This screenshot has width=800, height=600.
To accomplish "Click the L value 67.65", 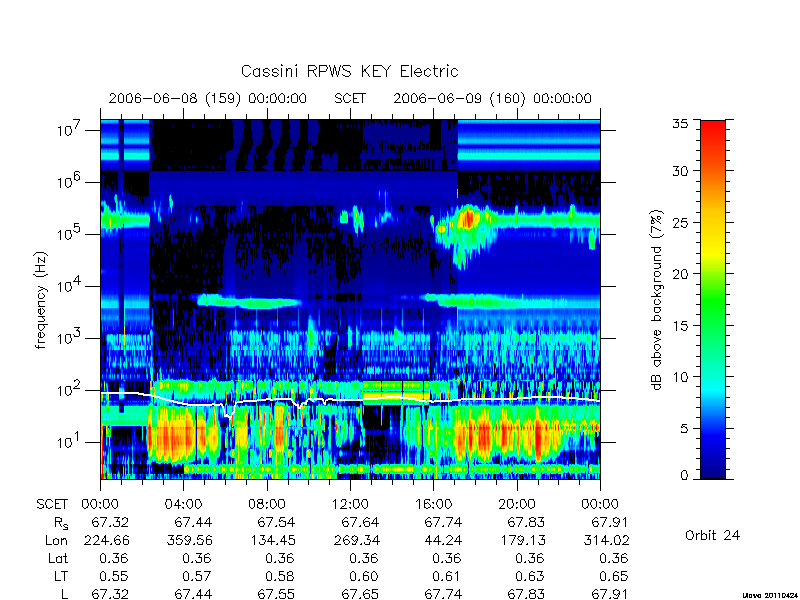I will pyautogui.click(x=360, y=594).
